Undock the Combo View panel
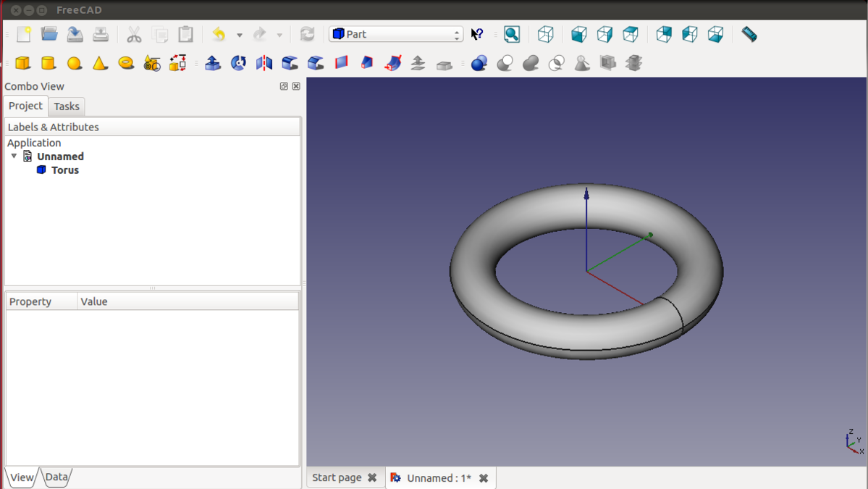Screen dimensions: 868x489 click(284, 86)
